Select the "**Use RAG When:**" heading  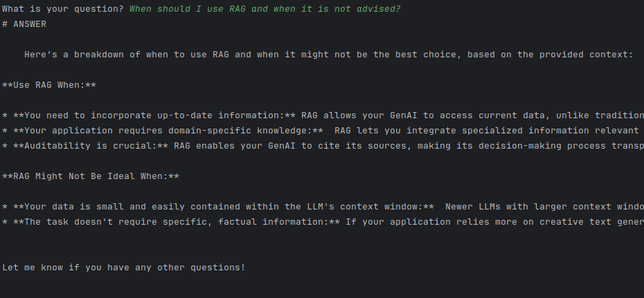pyautogui.click(x=49, y=84)
